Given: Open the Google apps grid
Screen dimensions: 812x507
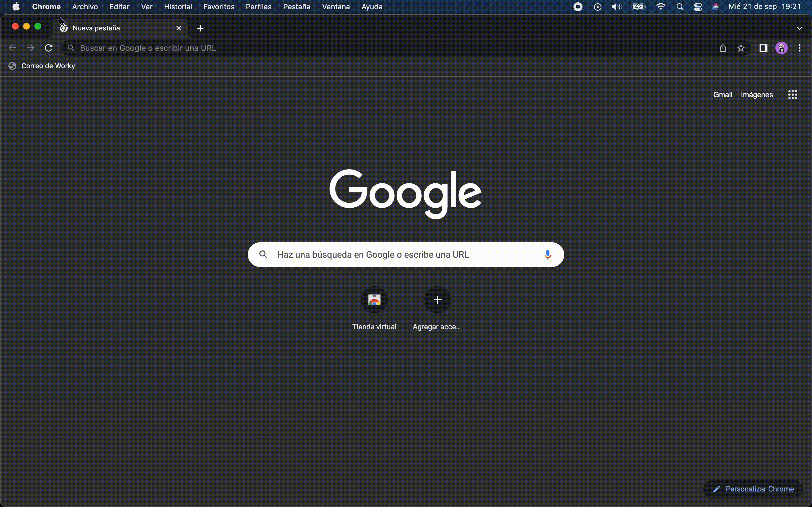Looking at the screenshot, I should (793, 95).
